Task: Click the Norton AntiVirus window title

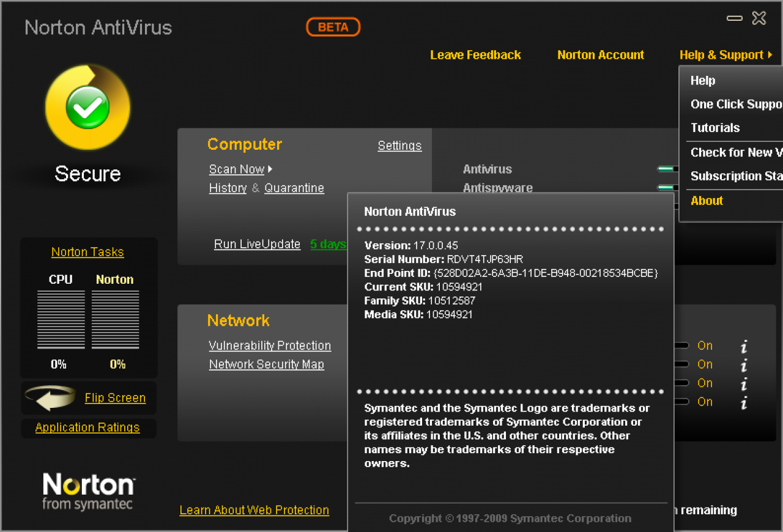Action: (98, 28)
